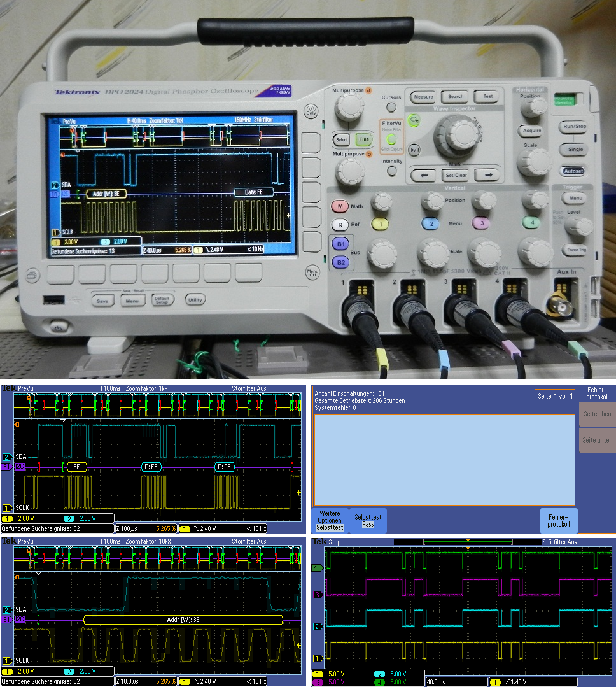616x687 pixels.
Task: Push the round Intensity button
Action: [392, 171]
